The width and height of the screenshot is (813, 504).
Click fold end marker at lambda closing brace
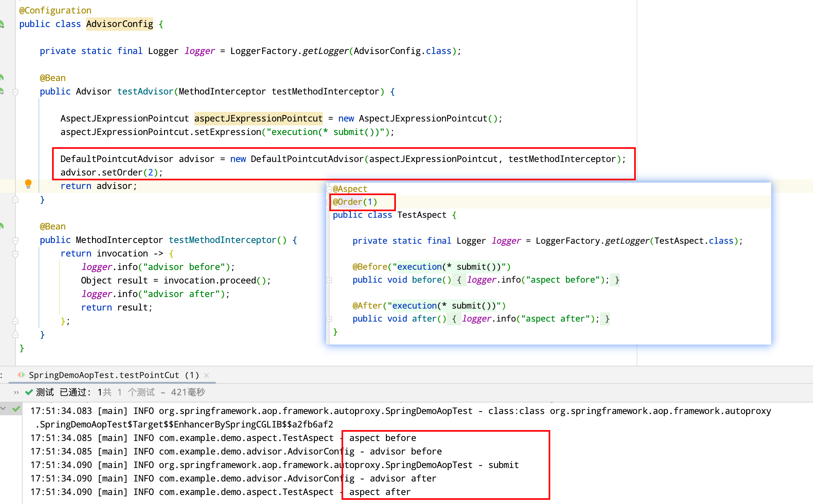[x=15, y=321]
